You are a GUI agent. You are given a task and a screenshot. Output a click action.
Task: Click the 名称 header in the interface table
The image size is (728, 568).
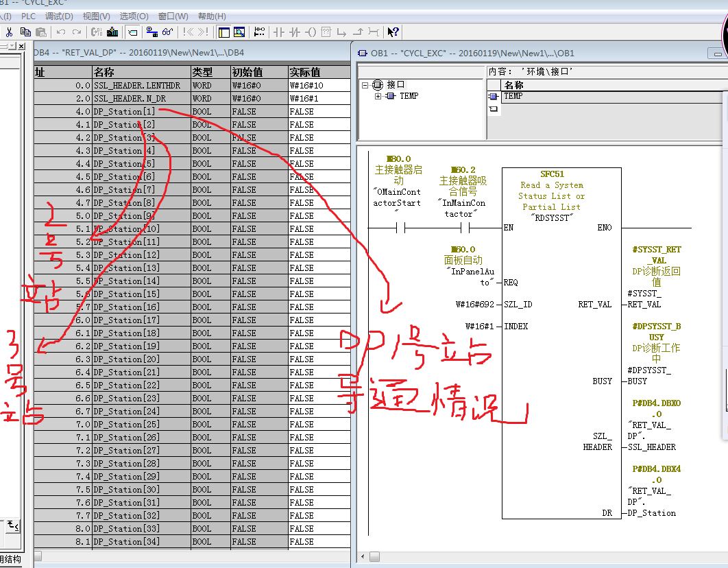coord(513,85)
